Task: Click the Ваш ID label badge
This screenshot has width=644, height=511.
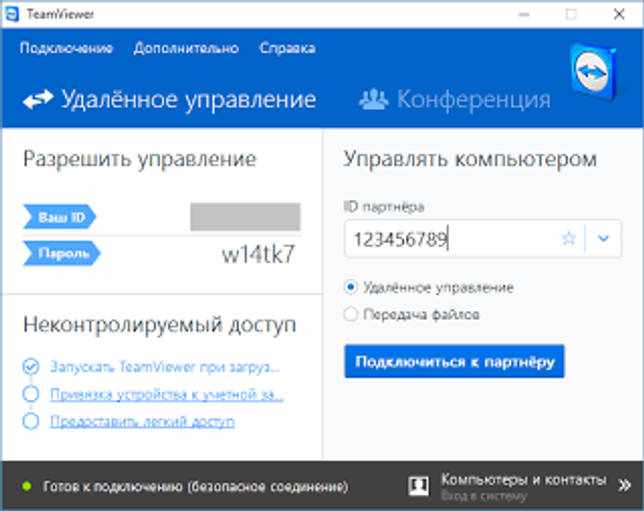Action: pyautogui.click(x=60, y=217)
